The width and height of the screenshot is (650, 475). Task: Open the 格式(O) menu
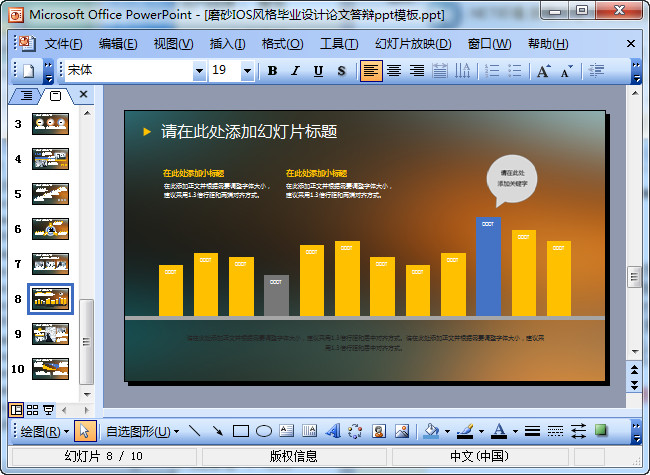click(x=282, y=44)
